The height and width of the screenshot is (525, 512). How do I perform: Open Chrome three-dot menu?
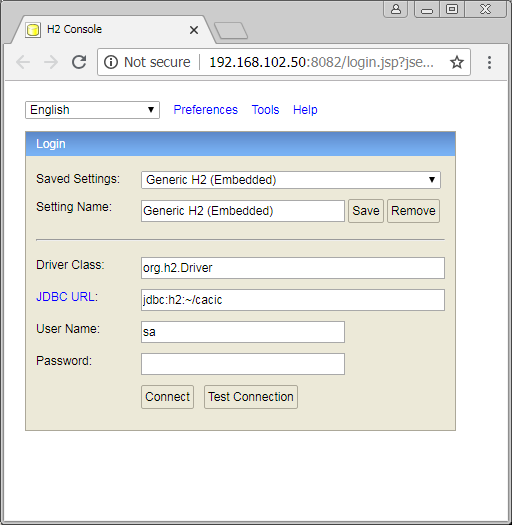click(x=490, y=62)
